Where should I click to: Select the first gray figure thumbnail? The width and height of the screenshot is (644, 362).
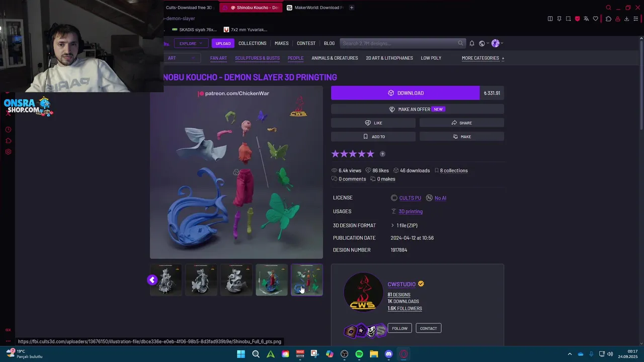(x=166, y=280)
